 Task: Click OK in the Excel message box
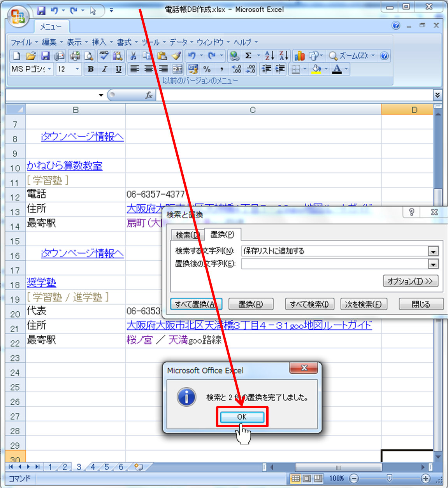tap(242, 417)
